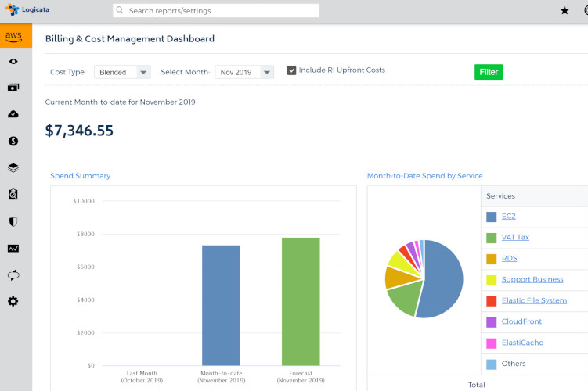Click the star favorites icon

click(x=565, y=11)
